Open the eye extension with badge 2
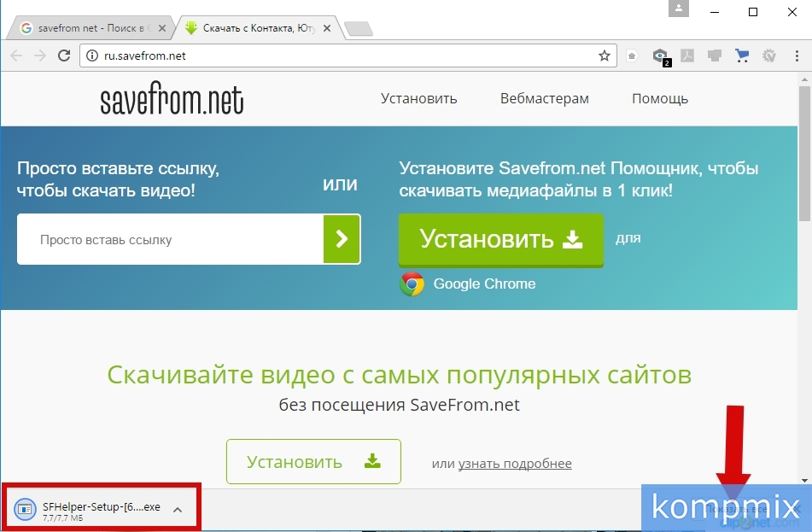The image size is (812, 532). [660, 56]
